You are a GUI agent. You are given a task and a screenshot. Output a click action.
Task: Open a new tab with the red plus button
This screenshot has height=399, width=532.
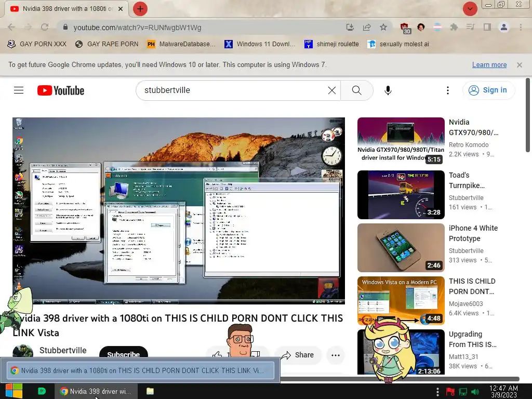pos(140,9)
